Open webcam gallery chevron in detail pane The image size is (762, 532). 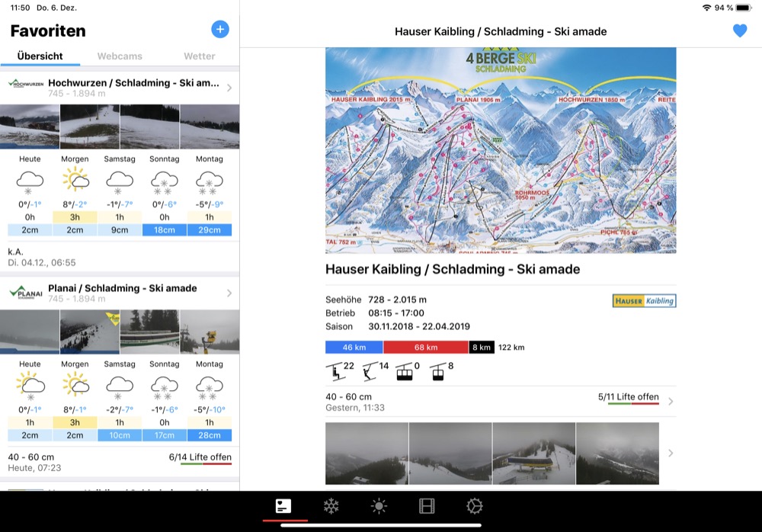pyautogui.click(x=671, y=453)
